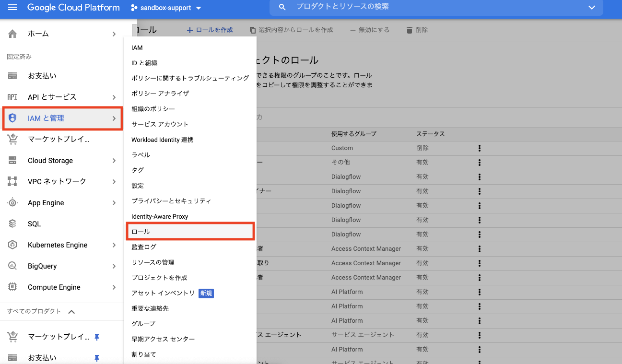Expand the App Engine submenu chevron
The height and width of the screenshot is (364, 622).
pos(114,202)
